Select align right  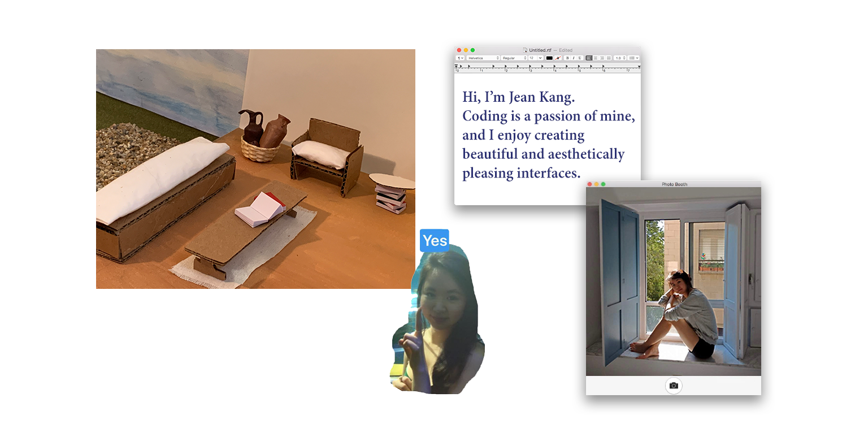click(602, 58)
